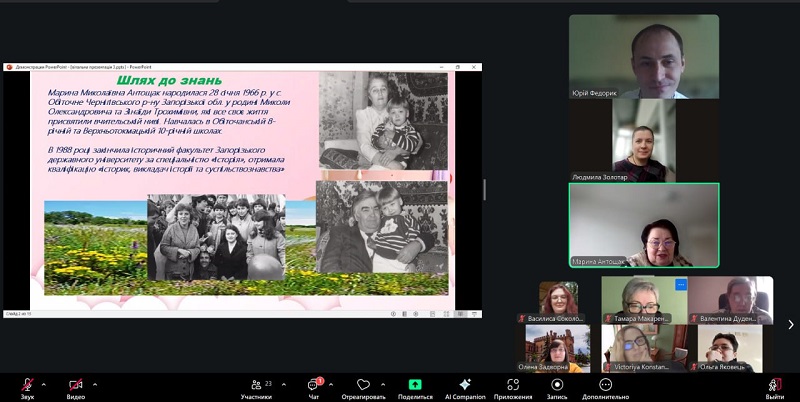Expand video settings arrow beside Видео
Viewport: 800px width, 402px height.
point(96,382)
